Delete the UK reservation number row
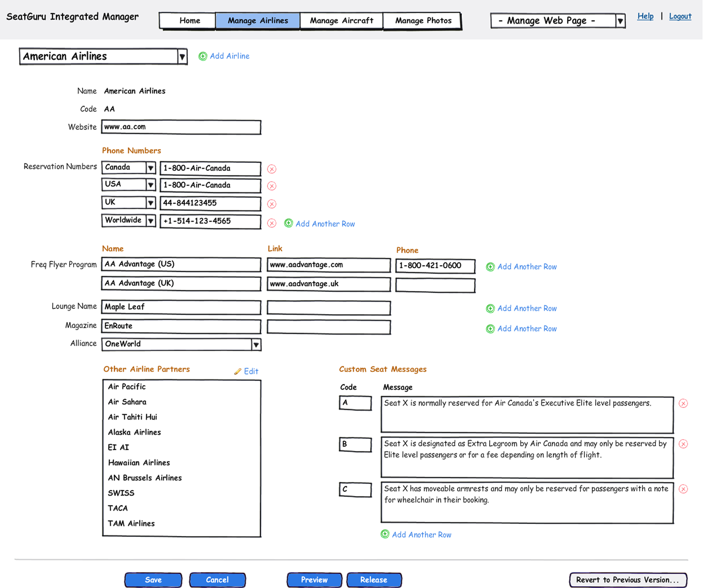 click(272, 204)
